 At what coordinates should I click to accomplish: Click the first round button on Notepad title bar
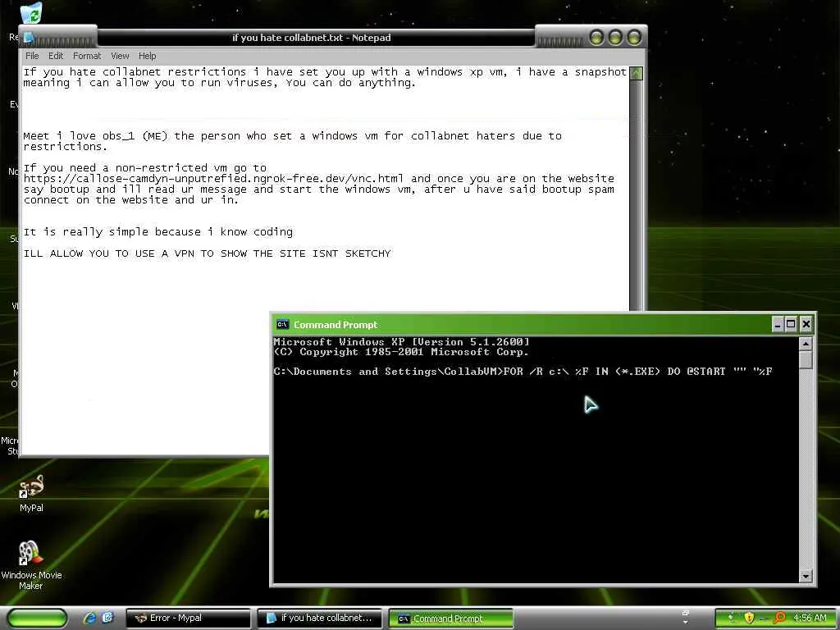(597, 38)
